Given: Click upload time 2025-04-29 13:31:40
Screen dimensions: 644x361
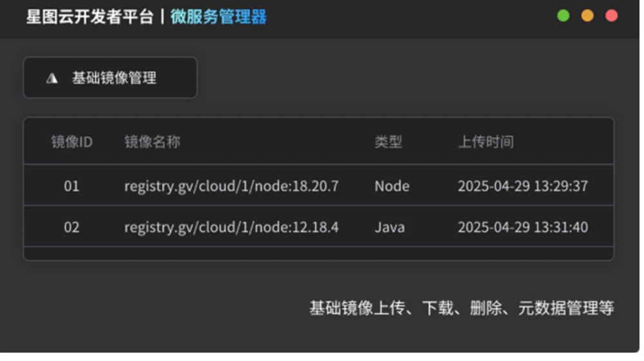Looking at the screenshot, I should (522, 227).
